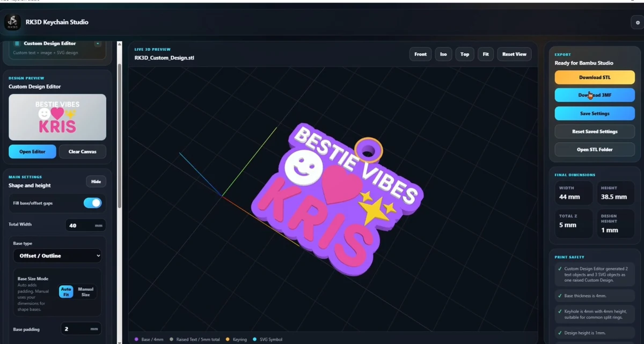Click the RK3D Keychain Studio title
Viewport: 644px width, 344px height.
tap(57, 22)
